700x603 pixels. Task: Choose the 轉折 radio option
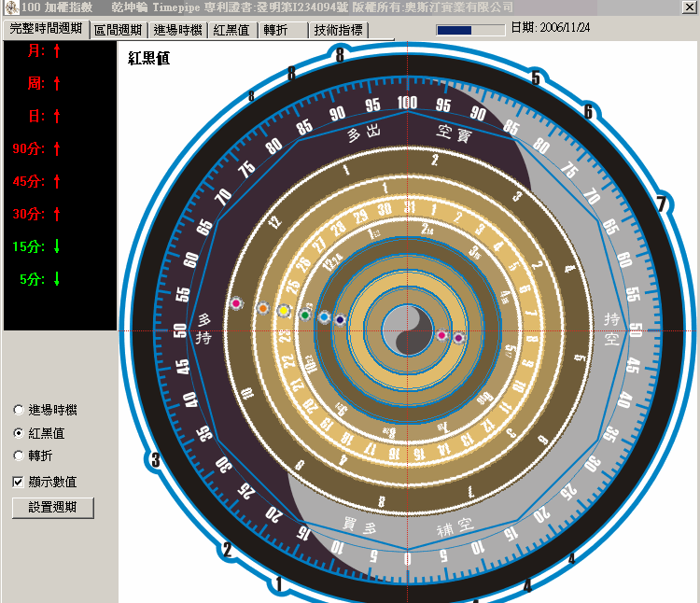coord(19,456)
